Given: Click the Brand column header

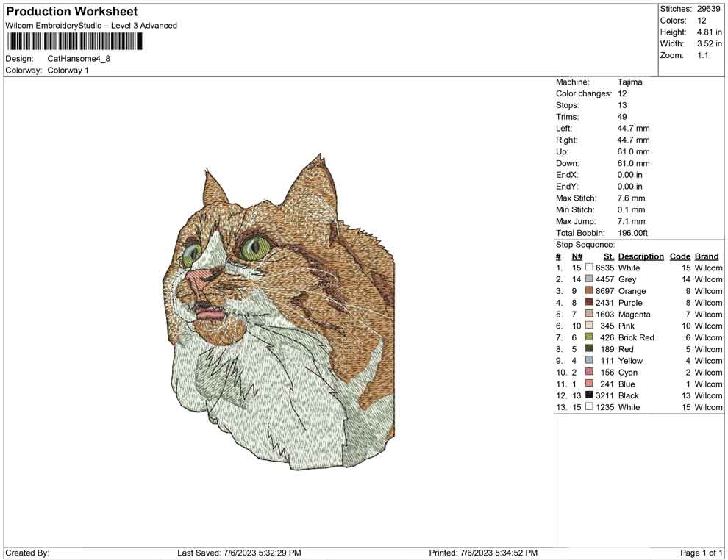Looking at the screenshot, I should [x=707, y=256].
